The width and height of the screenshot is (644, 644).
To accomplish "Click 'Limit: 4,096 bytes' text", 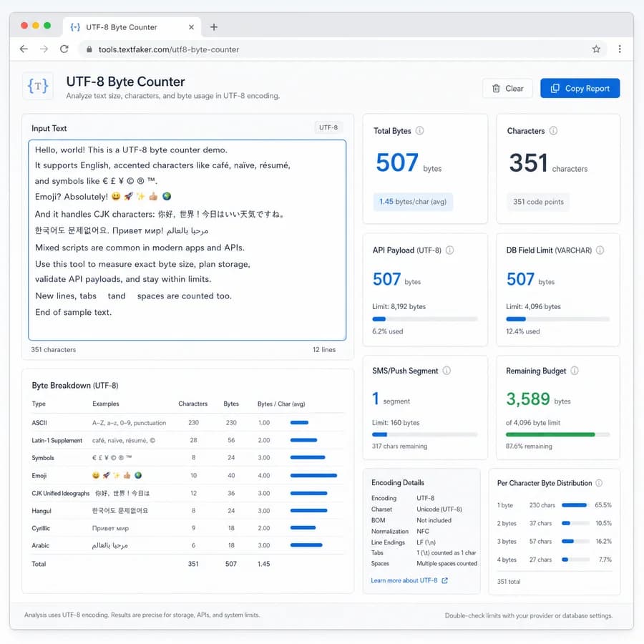I will (533, 306).
